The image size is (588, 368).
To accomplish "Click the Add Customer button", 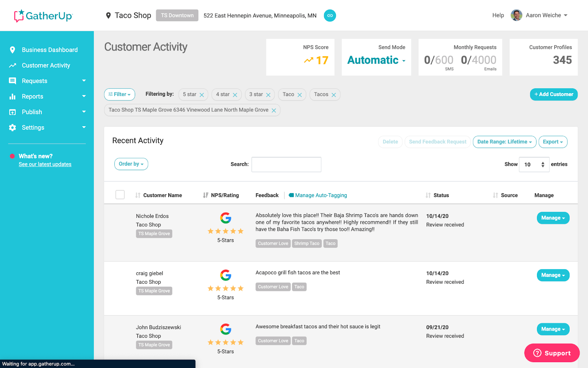I will (553, 94).
